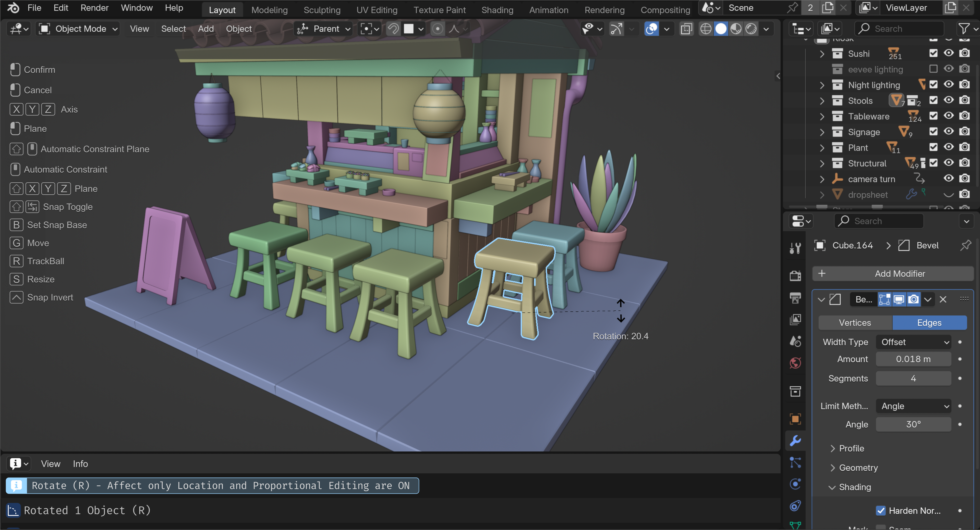Click the outliner Search field

point(899,29)
